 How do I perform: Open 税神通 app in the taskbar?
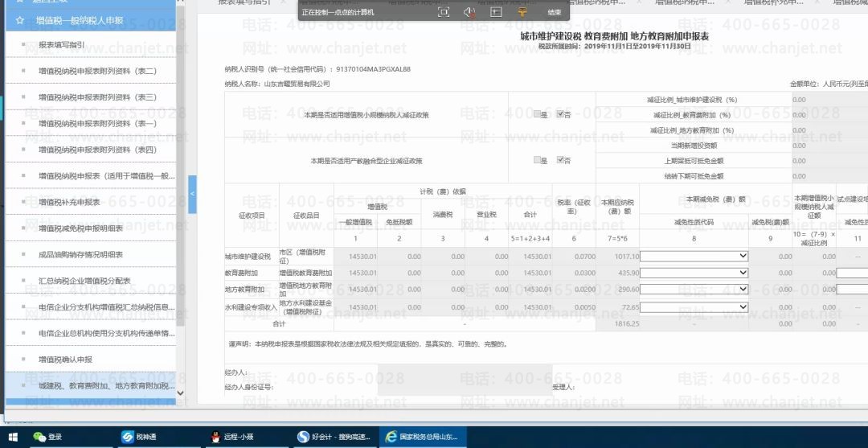(x=139, y=437)
